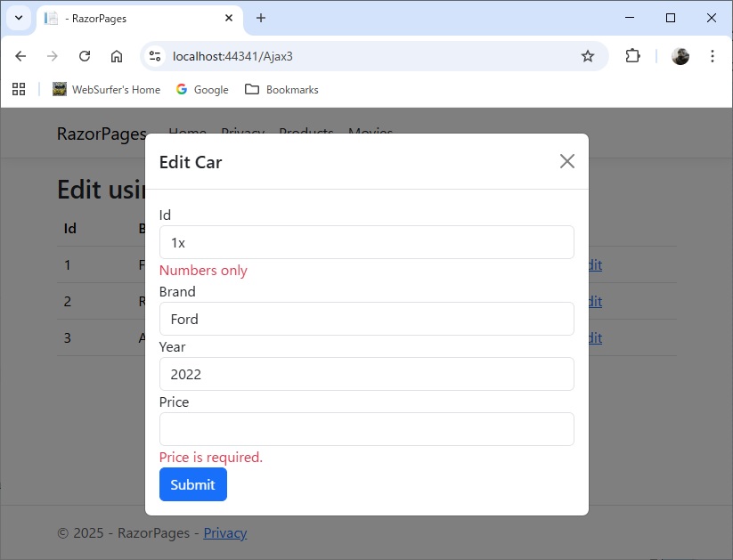Click the Privacy link in the footer

coord(224,533)
